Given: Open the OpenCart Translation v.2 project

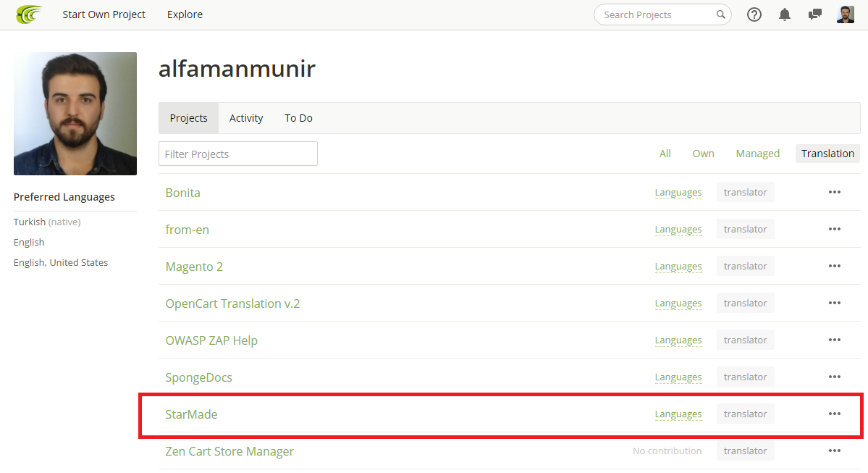Looking at the screenshot, I should [232, 304].
